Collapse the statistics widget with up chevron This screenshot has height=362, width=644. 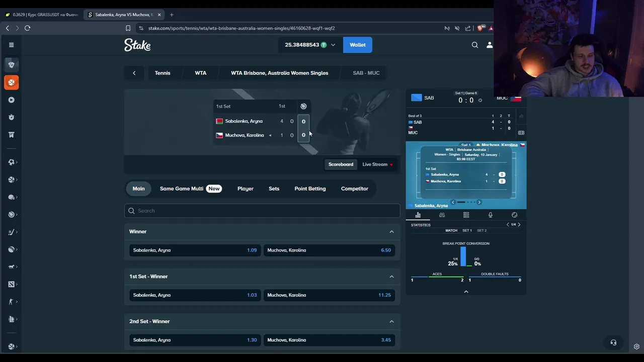[466, 292]
